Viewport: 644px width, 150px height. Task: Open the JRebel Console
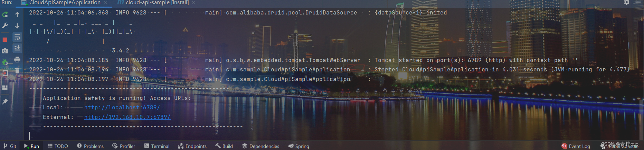click(x=619, y=146)
